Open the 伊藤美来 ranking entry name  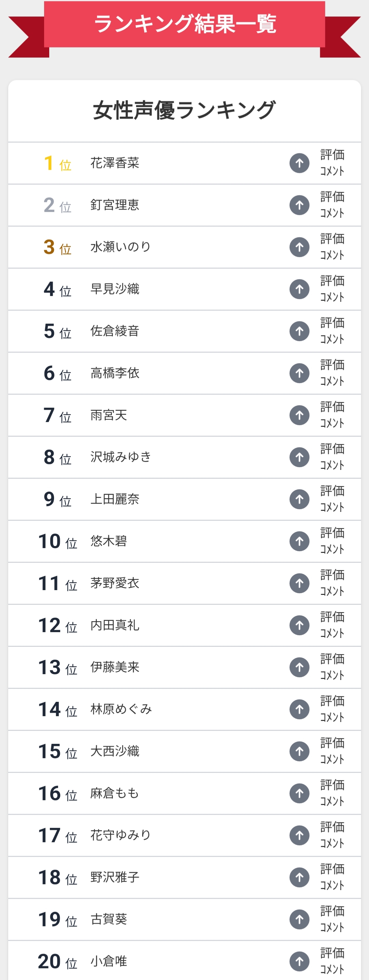coord(115,667)
